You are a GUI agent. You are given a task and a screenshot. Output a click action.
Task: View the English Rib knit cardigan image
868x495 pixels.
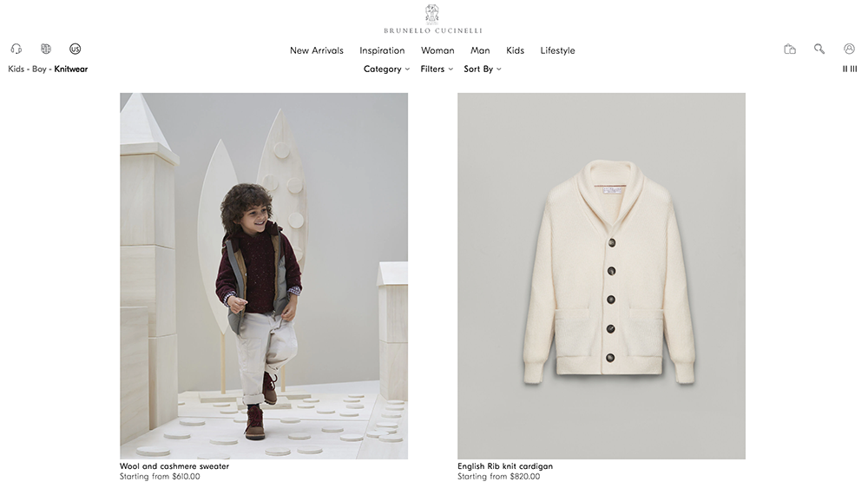point(602,276)
